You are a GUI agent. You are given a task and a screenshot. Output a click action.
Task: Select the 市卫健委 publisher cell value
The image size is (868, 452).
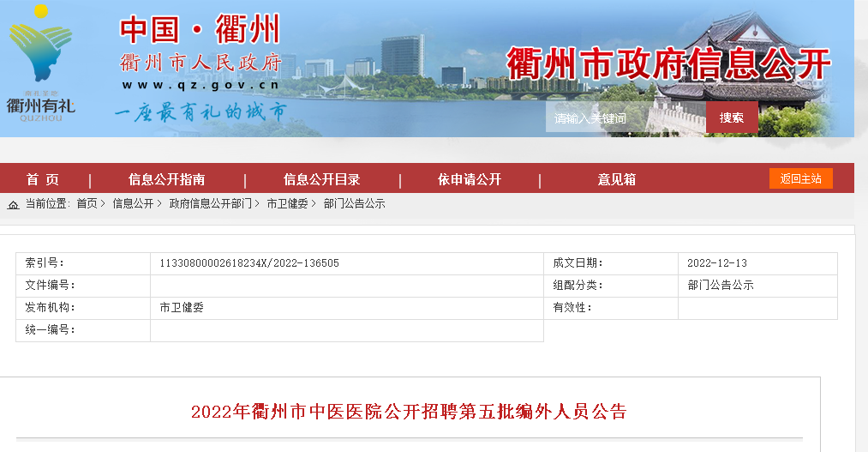[x=182, y=307]
